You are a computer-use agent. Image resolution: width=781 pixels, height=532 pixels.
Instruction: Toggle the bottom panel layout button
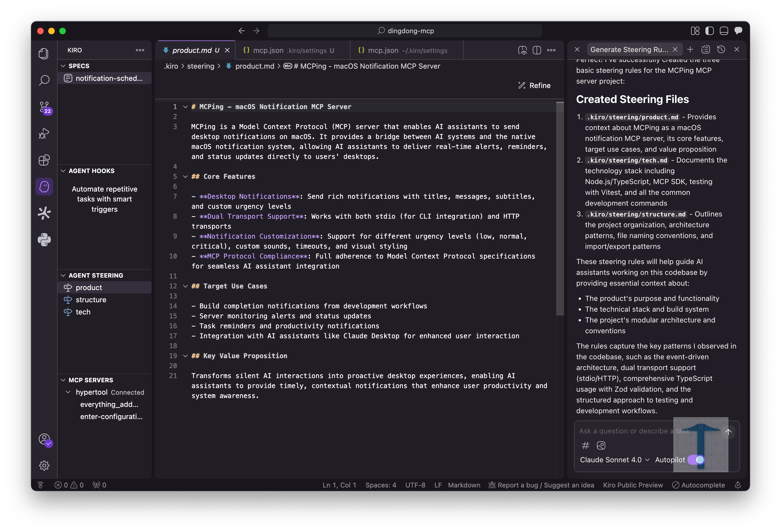tap(724, 31)
